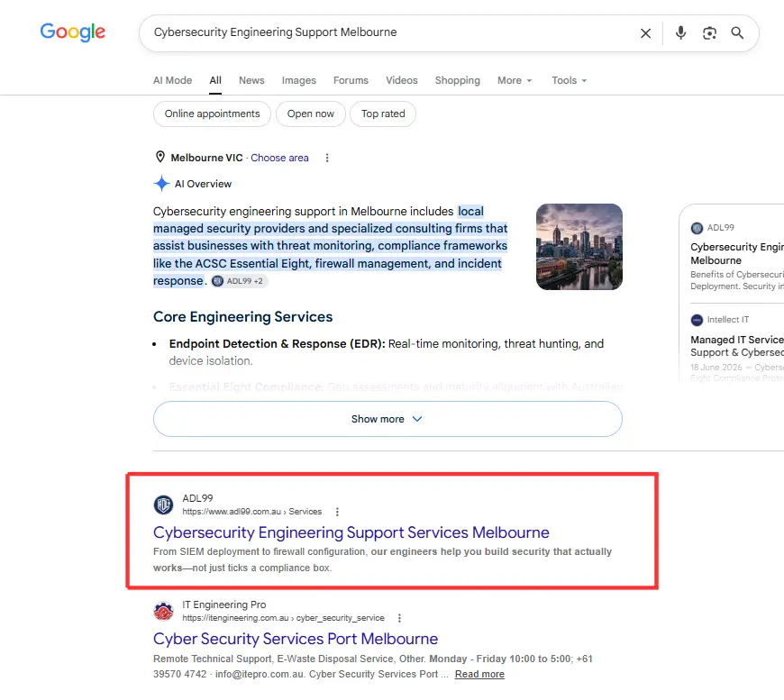Apply the Online appointments filter chip
This screenshot has width=784, height=700.
212,114
